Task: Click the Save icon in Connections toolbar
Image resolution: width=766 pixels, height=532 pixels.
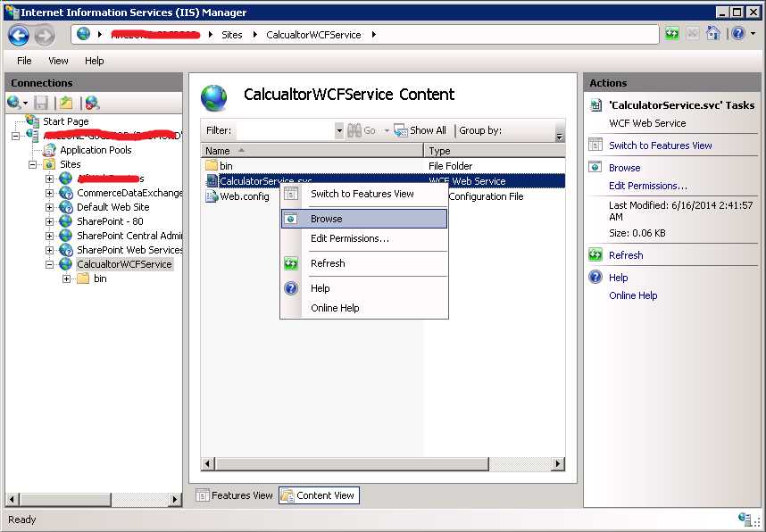Action: (x=41, y=103)
